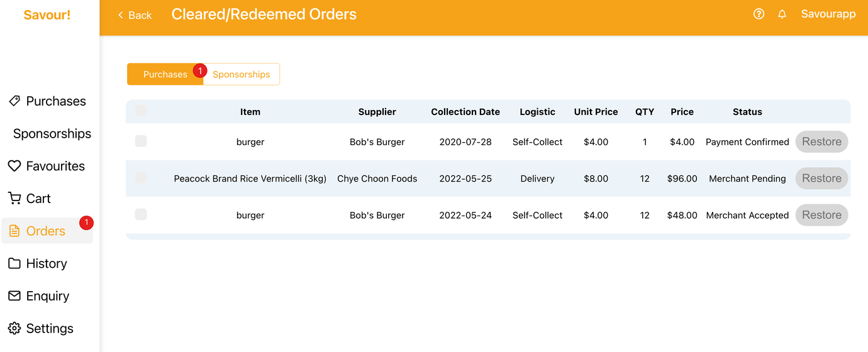Go back using the Back button

135,15
